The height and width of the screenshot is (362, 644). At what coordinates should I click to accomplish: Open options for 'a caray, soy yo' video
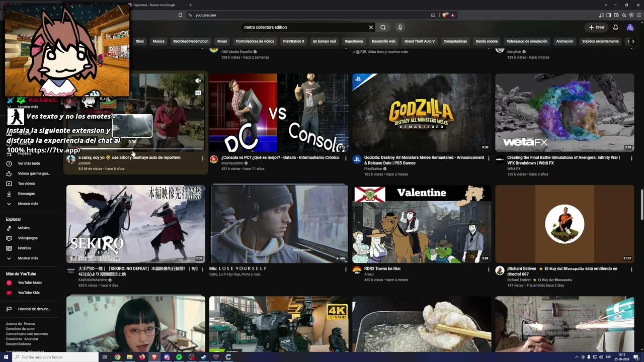203,158
